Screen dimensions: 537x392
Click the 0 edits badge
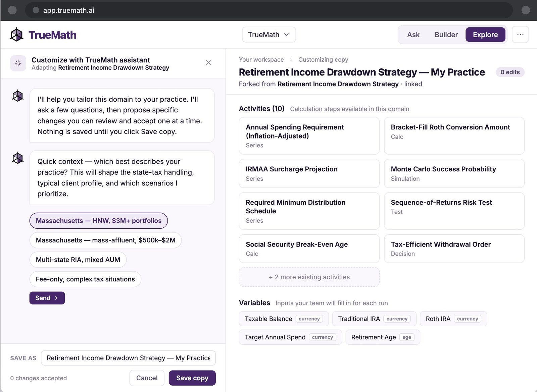[x=510, y=72]
